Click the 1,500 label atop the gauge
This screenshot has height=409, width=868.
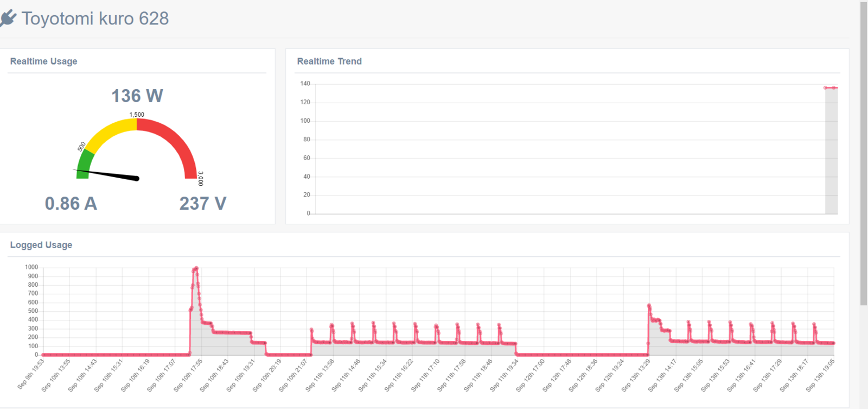tap(137, 115)
